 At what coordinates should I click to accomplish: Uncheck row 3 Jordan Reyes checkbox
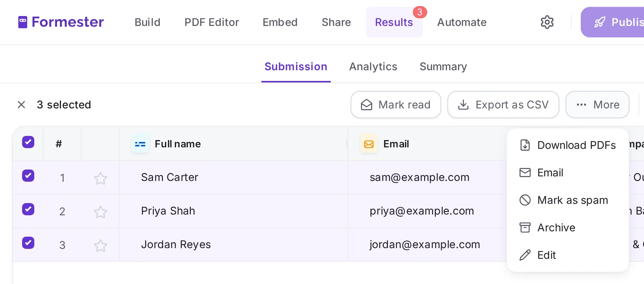(x=28, y=243)
